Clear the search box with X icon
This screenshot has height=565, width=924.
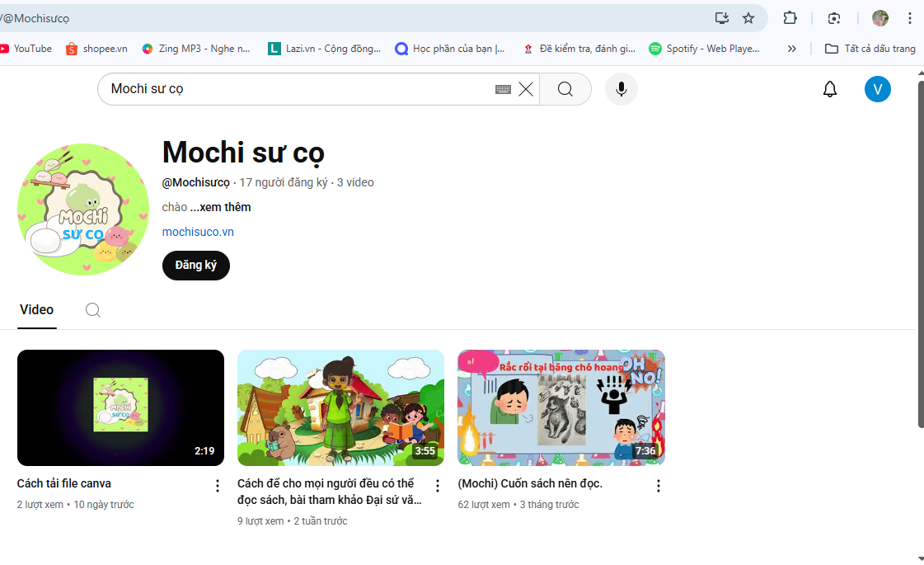[526, 89]
